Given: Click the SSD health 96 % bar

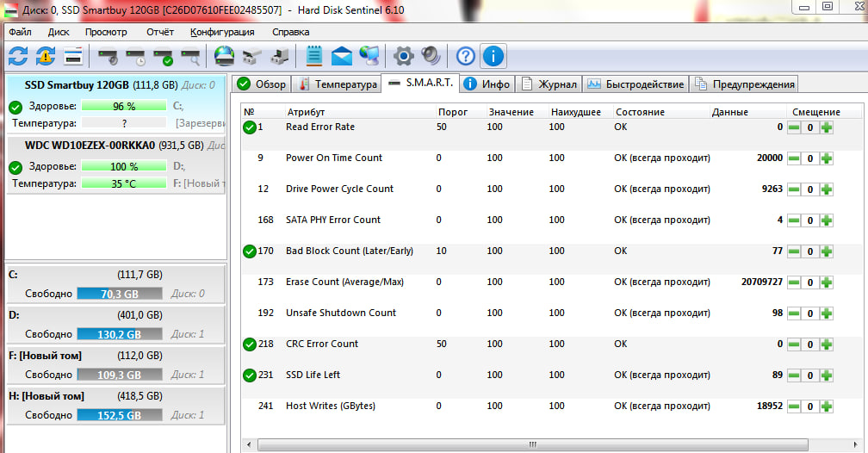Looking at the screenshot, I should coord(124,106).
